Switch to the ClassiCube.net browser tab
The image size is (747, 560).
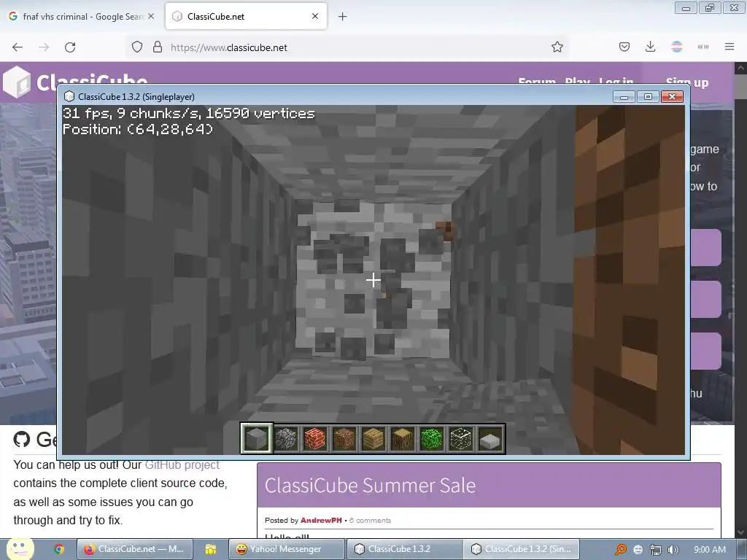[246, 16]
